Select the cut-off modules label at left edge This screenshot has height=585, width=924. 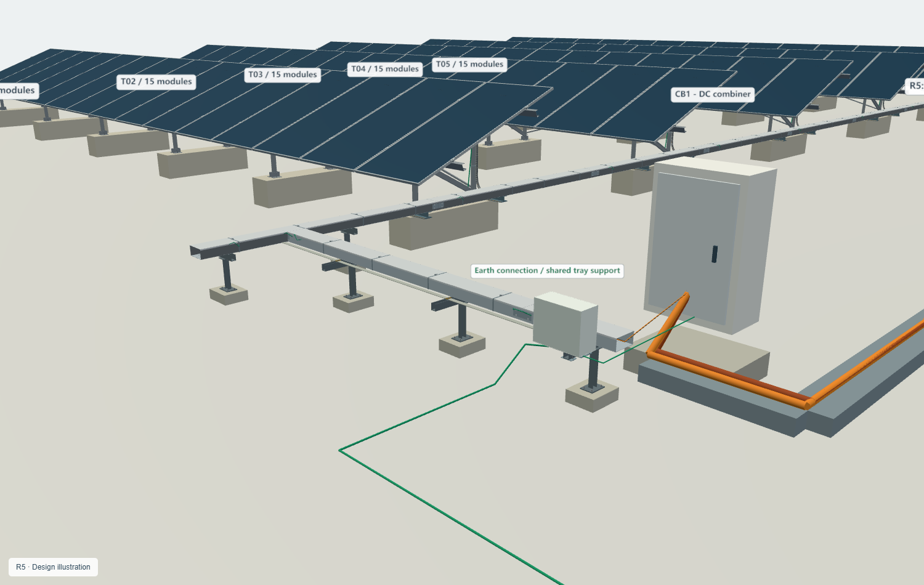(x=18, y=91)
